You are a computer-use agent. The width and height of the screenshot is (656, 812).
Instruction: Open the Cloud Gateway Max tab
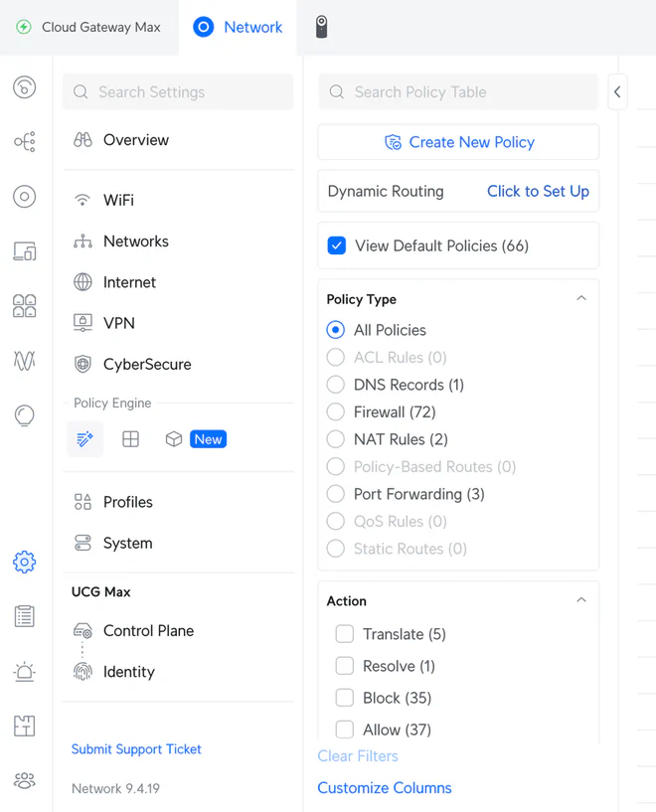click(88, 28)
